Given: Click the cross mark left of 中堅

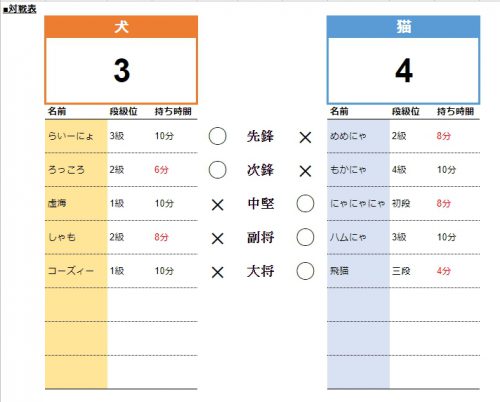Looking at the screenshot, I should [218, 205].
